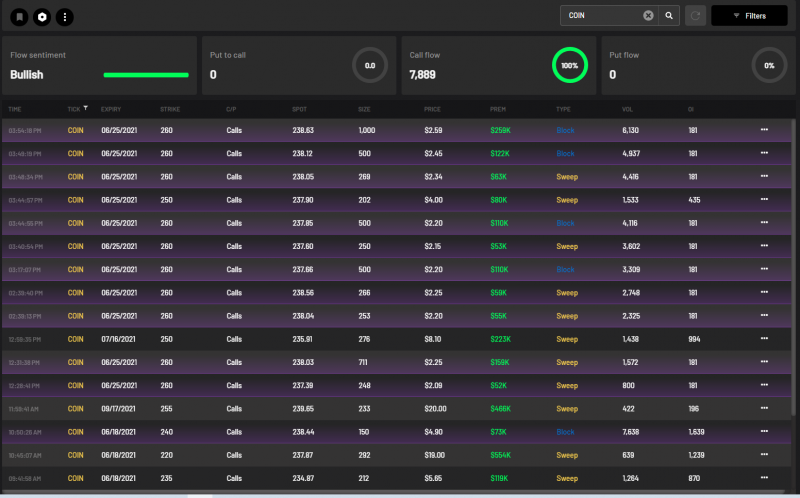Image resolution: width=800 pixels, height=498 pixels.
Task: Click the Sweep type in the $63K row
Action: pyautogui.click(x=567, y=177)
